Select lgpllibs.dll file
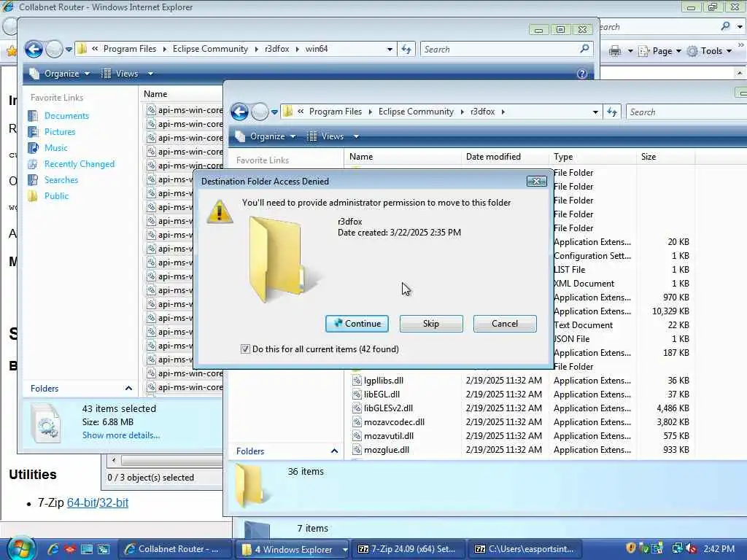The height and width of the screenshot is (560, 747). (384, 381)
